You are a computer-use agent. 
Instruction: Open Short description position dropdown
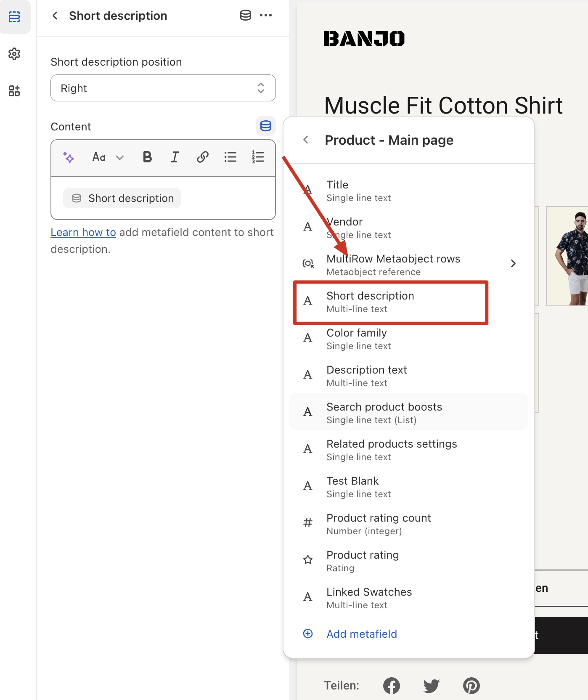(x=163, y=88)
